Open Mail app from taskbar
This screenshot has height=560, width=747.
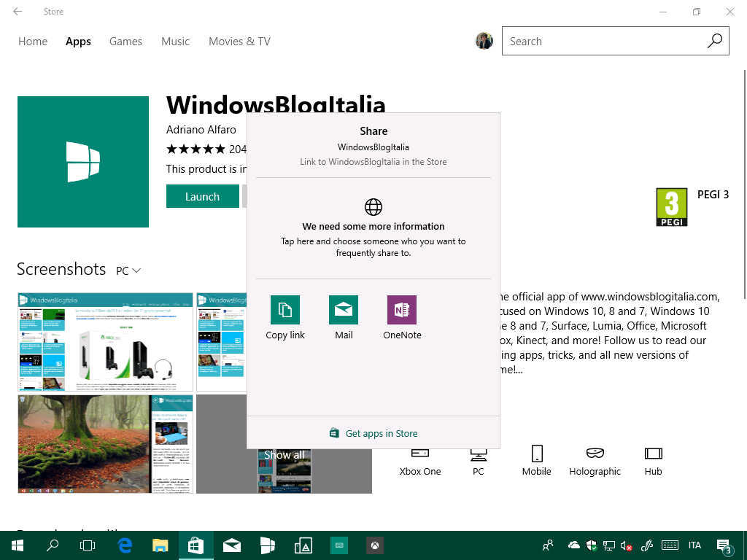pos(232,545)
